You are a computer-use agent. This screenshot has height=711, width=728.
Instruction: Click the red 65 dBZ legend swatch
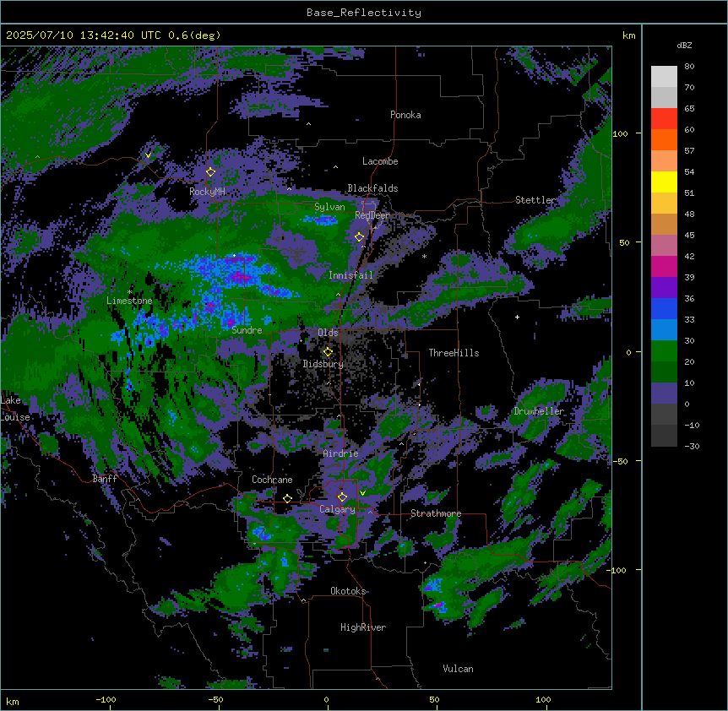664,118
